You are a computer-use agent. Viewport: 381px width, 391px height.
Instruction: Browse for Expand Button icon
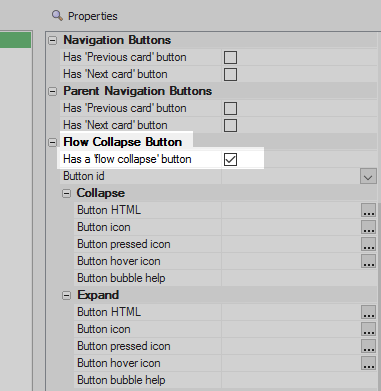tap(368, 329)
